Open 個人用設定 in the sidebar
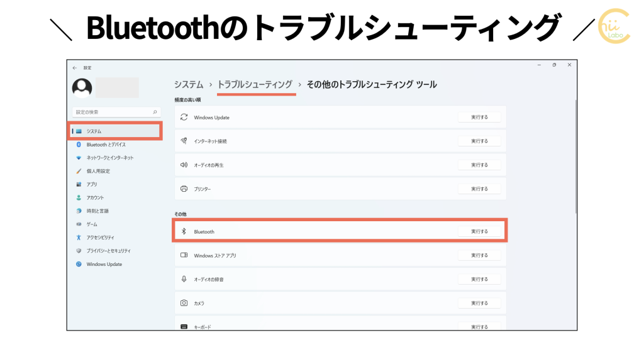 point(98,171)
